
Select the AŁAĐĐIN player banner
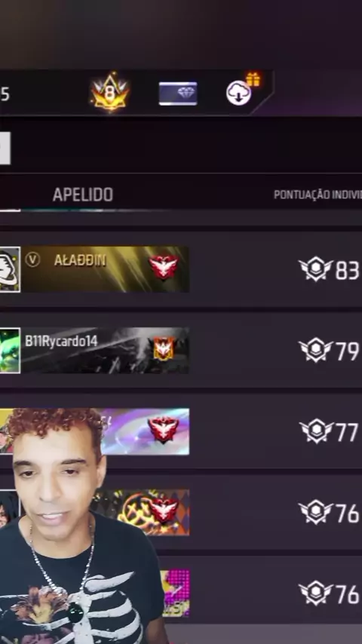[105, 269]
